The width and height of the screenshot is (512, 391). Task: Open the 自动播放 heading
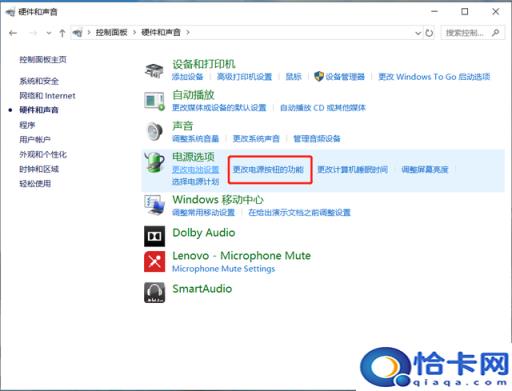click(x=193, y=95)
